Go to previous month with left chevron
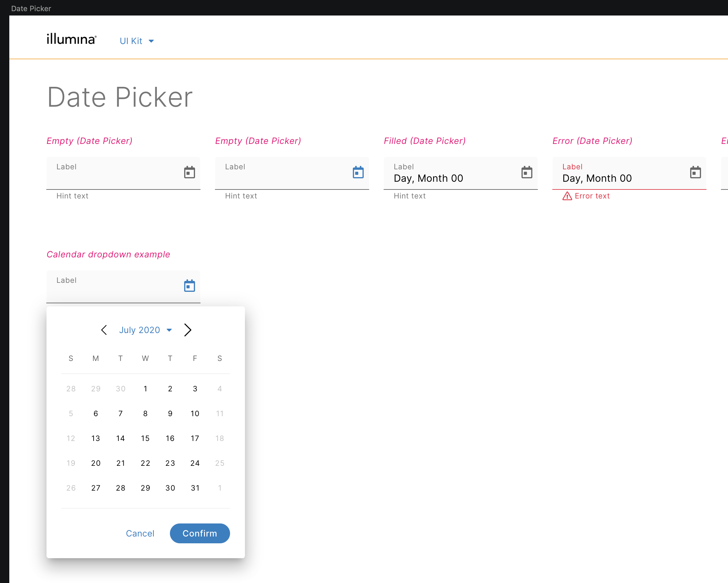The image size is (728, 583). (104, 330)
